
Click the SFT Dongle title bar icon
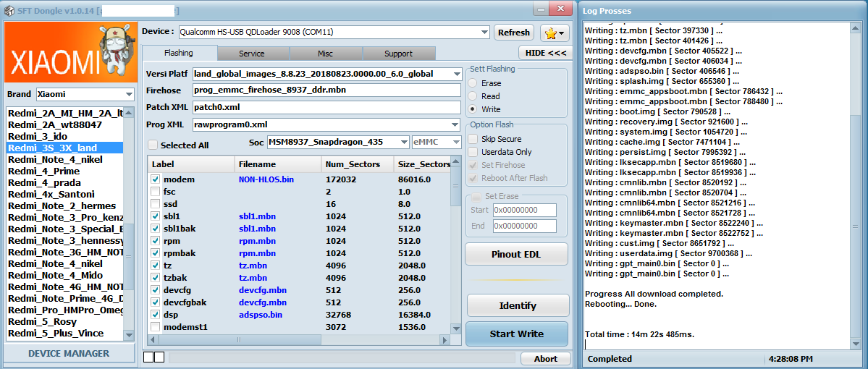[9, 9]
